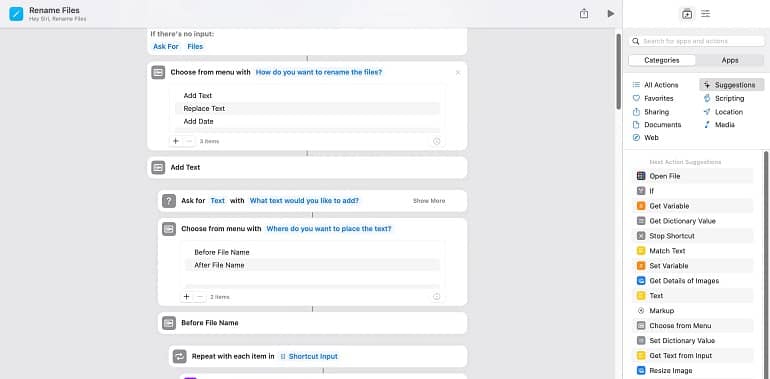Image resolution: width=770 pixels, height=379 pixels.
Task: Add item to the rename menu list
Action: pyautogui.click(x=176, y=141)
